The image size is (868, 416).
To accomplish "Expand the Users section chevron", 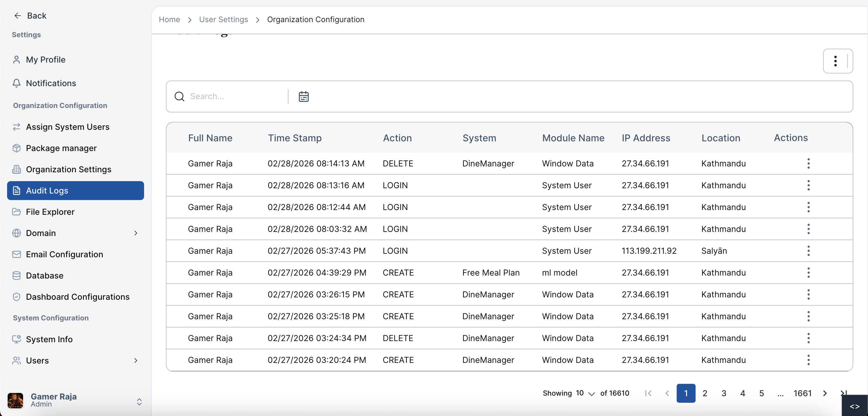I will point(136,361).
